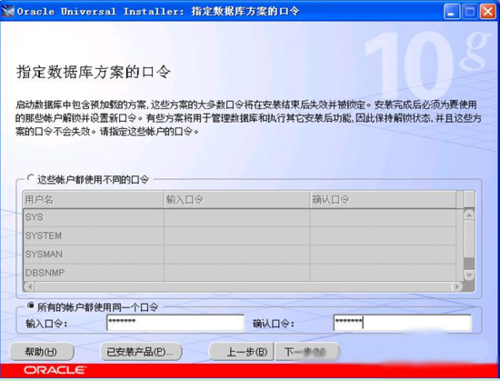500x381 pixels.
Task: Click the 输入口令 column header in the table
Action: [x=237, y=199]
